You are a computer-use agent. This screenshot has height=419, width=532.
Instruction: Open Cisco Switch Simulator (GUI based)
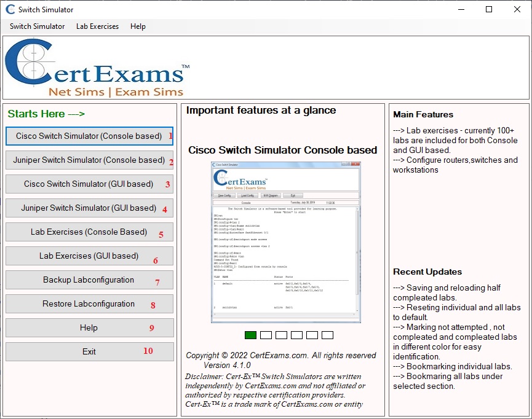[x=89, y=184]
